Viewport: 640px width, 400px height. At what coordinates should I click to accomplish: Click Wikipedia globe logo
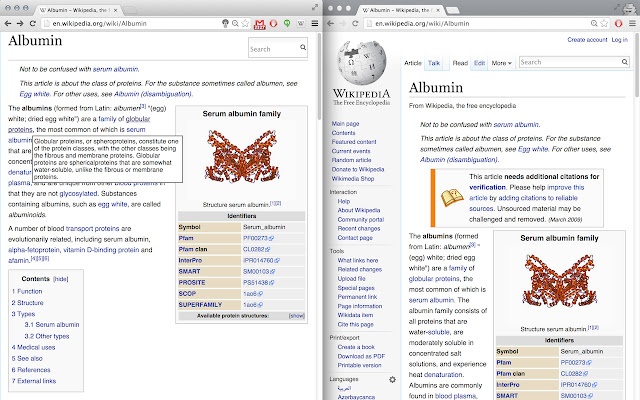[x=361, y=63]
